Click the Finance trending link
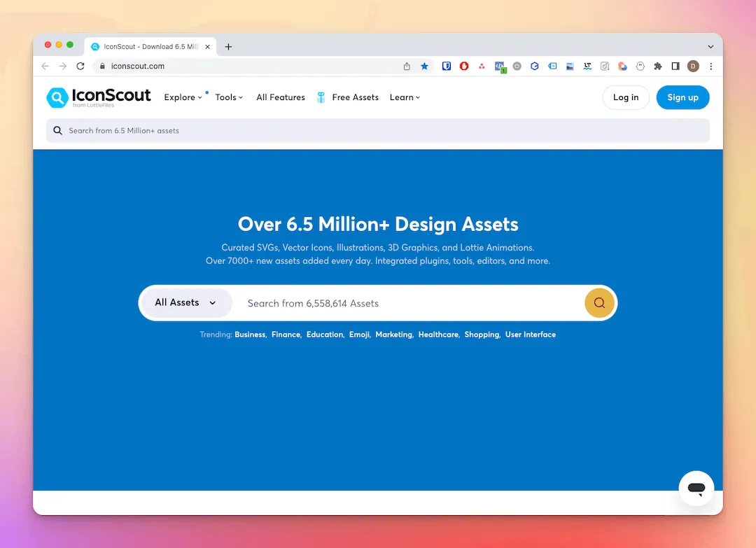756x548 pixels. tap(286, 335)
